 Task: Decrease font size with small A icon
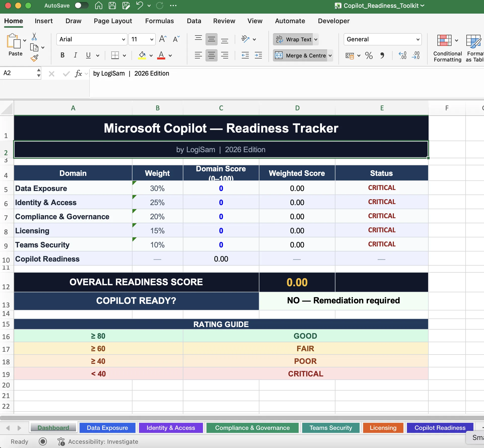coord(176,39)
